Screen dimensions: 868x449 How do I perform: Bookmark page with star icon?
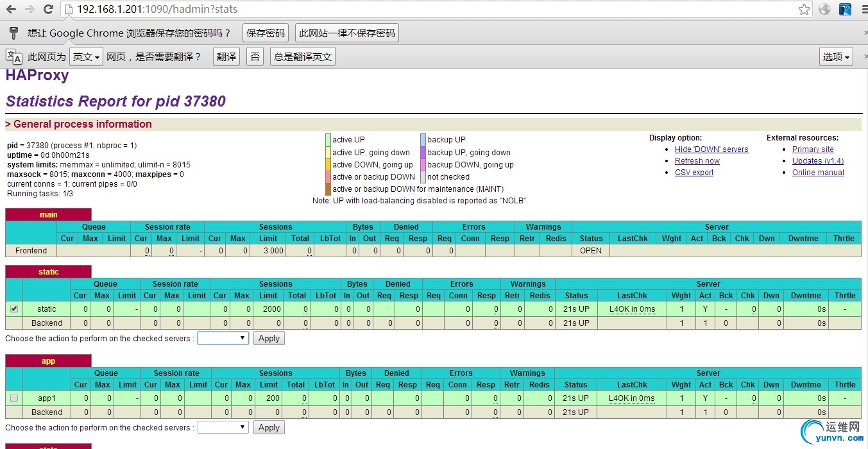pyautogui.click(x=804, y=9)
